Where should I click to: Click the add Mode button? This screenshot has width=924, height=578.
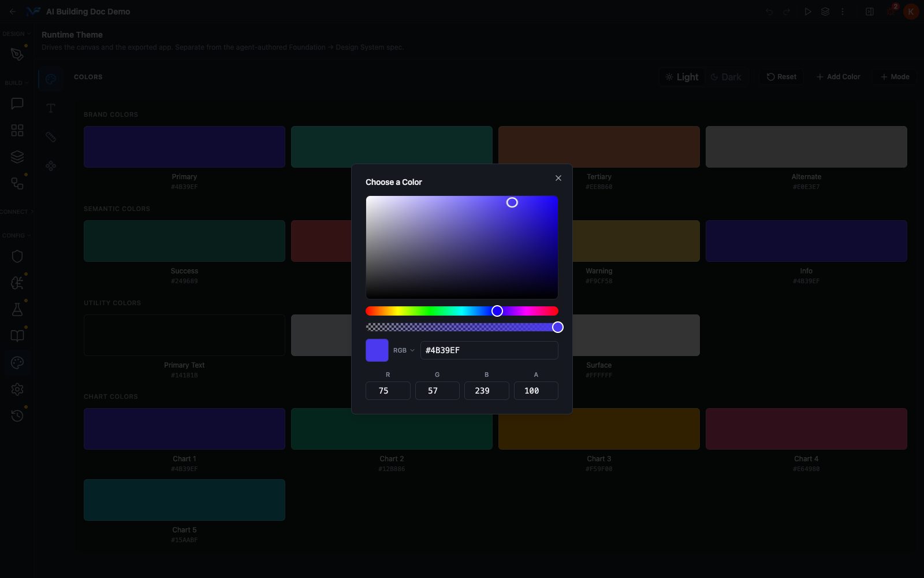tap(895, 77)
